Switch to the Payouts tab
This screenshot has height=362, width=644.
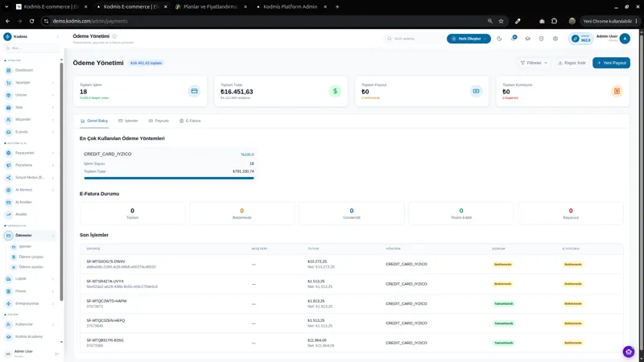tap(159, 121)
